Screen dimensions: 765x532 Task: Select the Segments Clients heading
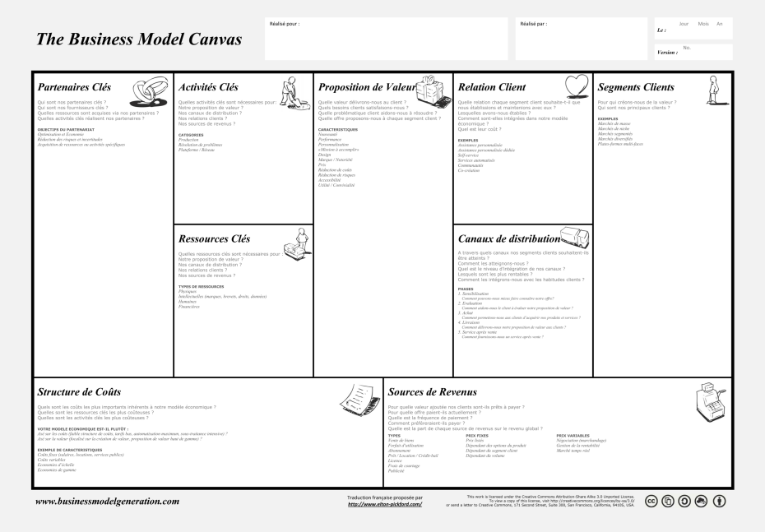(x=636, y=87)
